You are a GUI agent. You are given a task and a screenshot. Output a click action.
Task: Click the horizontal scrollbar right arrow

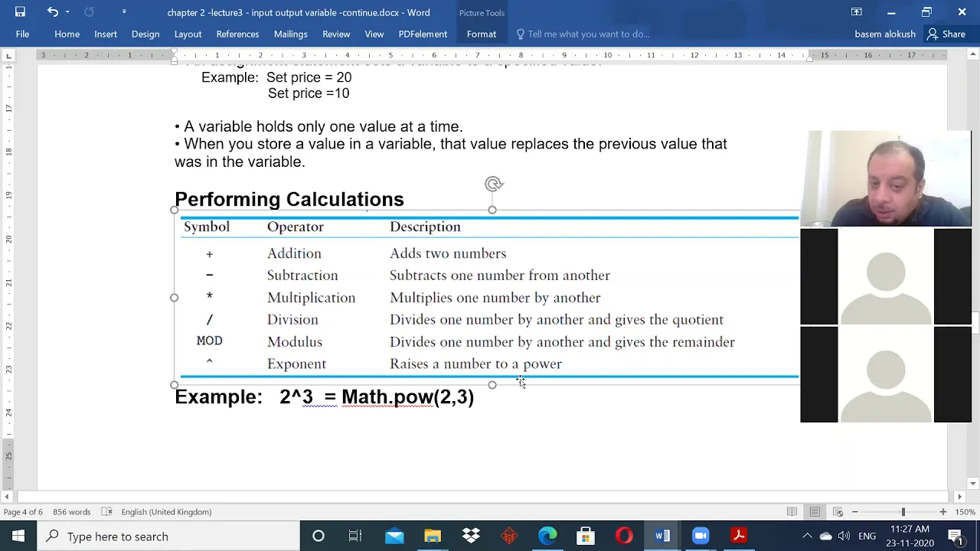[960, 497]
